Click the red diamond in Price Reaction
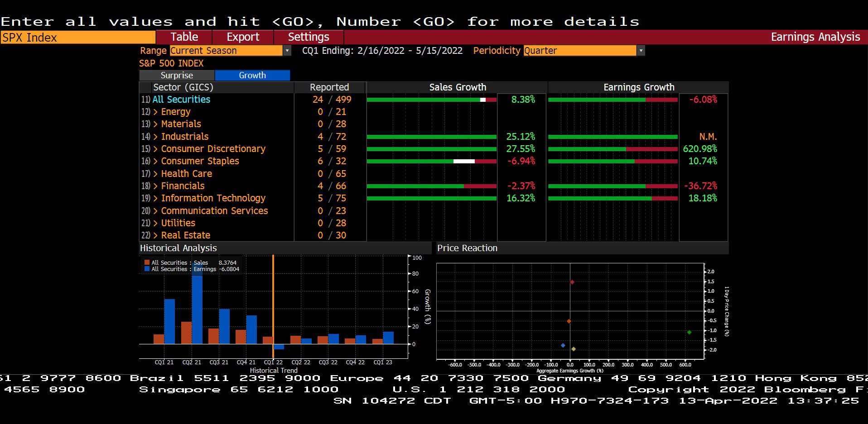The width and height of the screenshot is (868, 424). (x=572, y=282)
